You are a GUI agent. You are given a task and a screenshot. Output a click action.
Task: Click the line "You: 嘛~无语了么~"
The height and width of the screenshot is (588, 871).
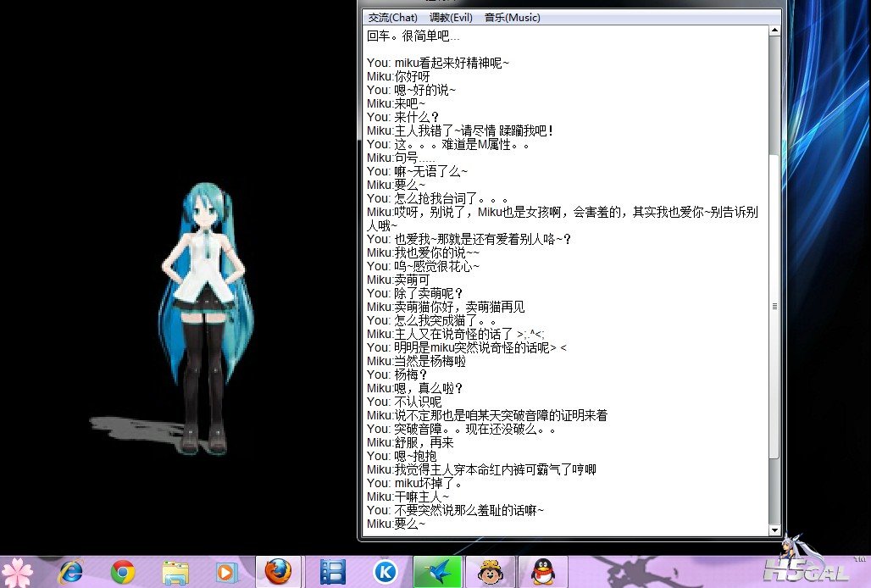pyautogui.click(x=417, y=171)
